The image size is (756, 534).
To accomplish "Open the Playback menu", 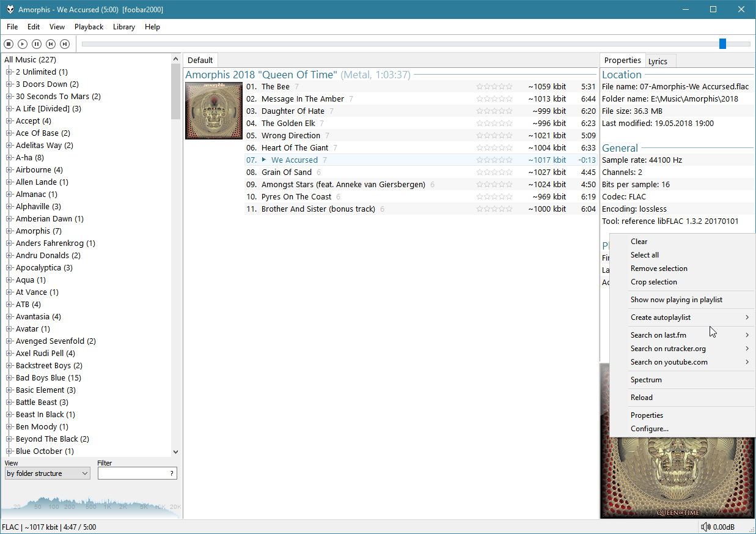I will 89,27.
